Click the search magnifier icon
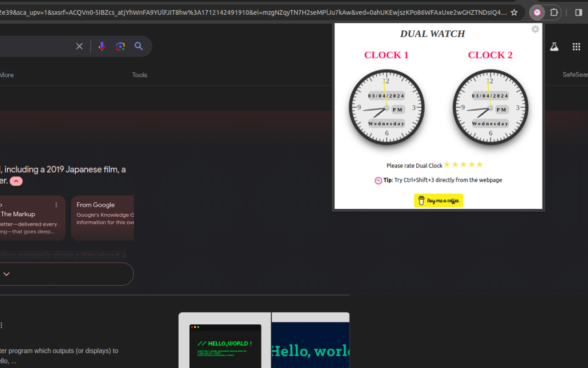Screen dimensions: 588x368 pos(139,46)
